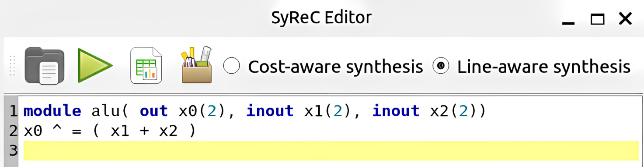Click the 'module' keyword in line 1
644x167 pixels.
52,111
